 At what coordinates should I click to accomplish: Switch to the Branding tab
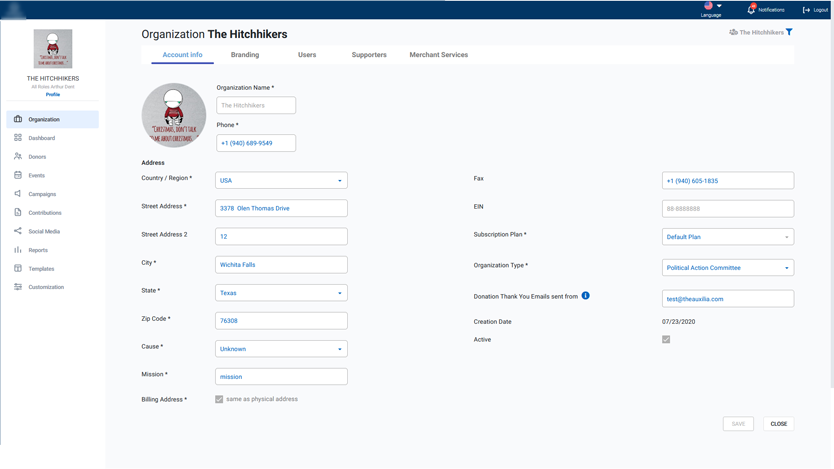tap(245, 55)
